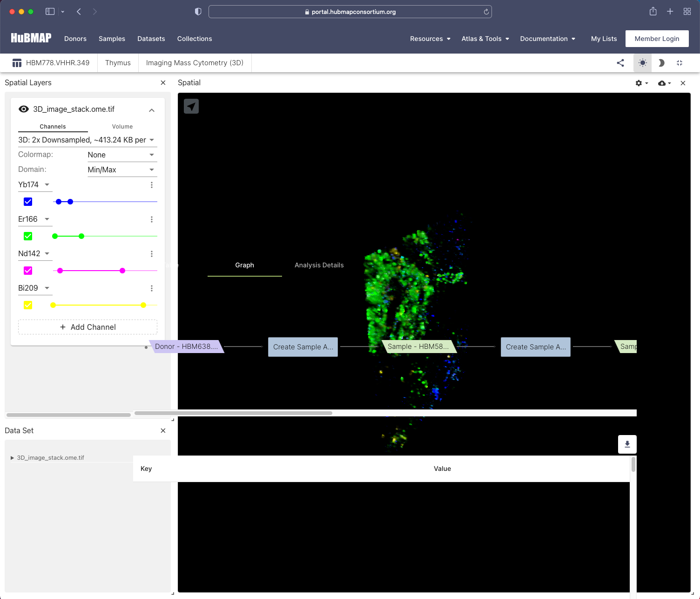Open the Bi209 channel options menu
The width and height of the screenshot is (700, 599).
[x=152, y=288]
